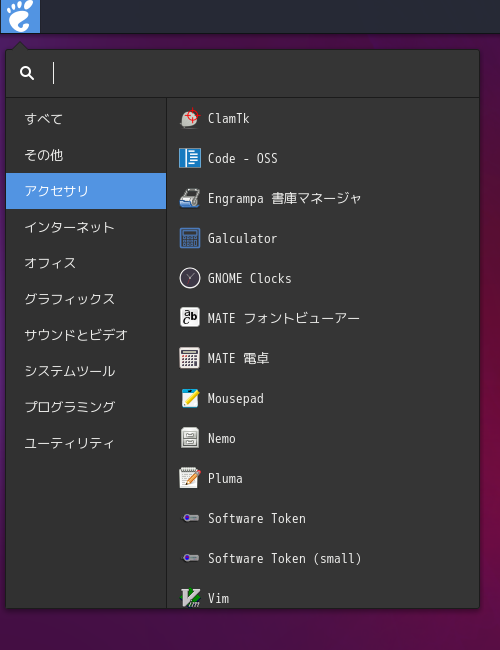This screenshot has width=500, height=650.
Task: Open the サウンドとビデオ category
Action: (86, 335)
